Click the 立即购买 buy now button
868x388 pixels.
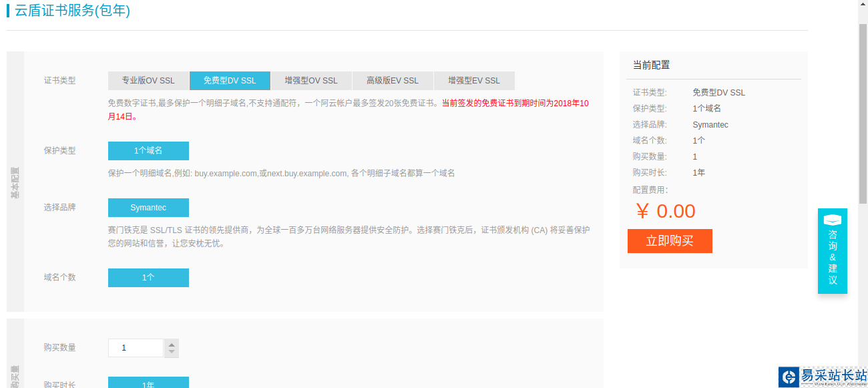point(670,241)
